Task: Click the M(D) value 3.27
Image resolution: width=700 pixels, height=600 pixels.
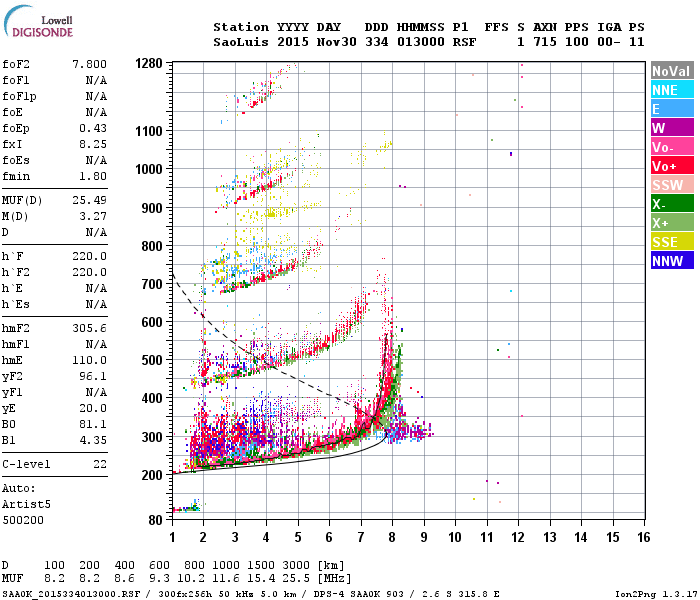Action: (x=93, y=216)
